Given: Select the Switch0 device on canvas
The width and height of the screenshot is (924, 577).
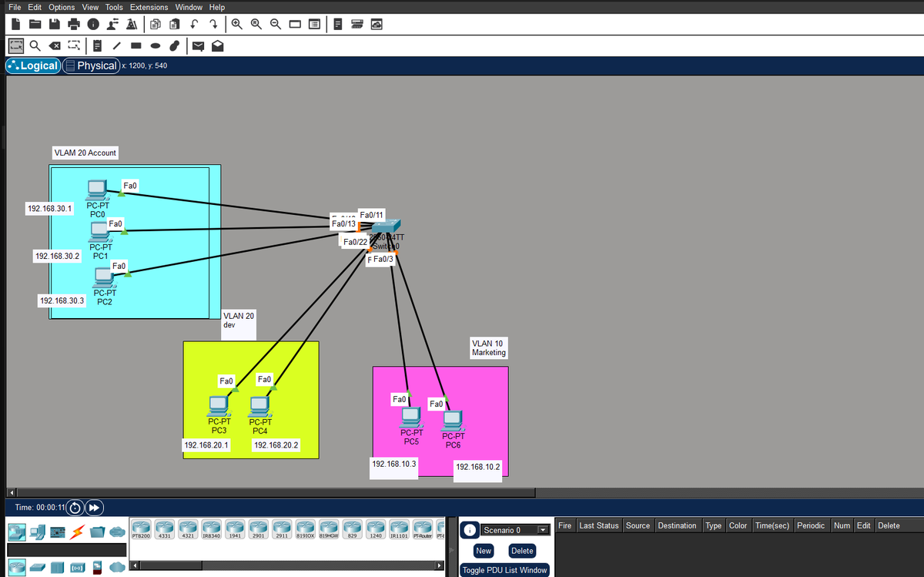Looking at the screenshot, I should pyautogui.click(x=387, y=226).
